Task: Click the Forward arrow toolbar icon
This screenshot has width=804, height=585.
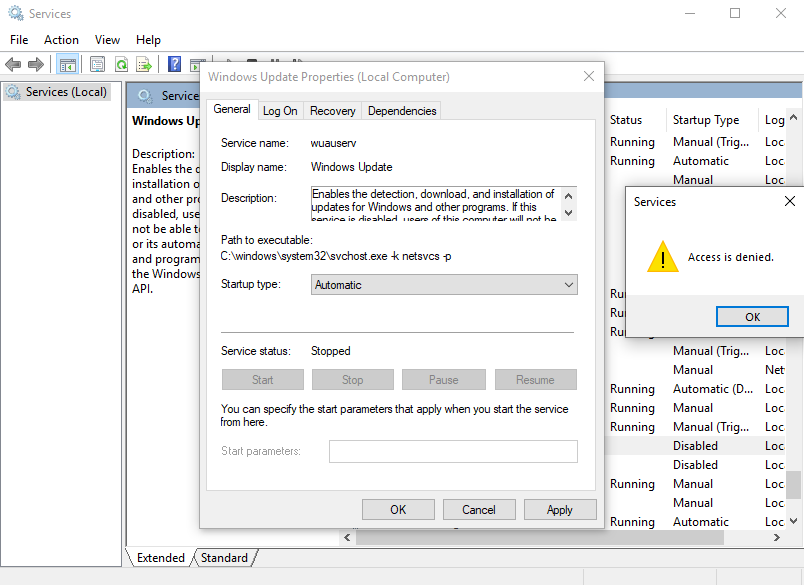Action: pyautogui.click(x=35, y=65)
